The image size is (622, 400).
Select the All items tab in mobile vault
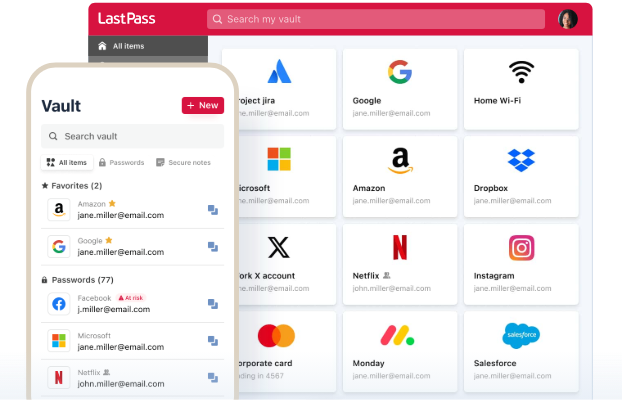pyautogui.click(x=67, y=162)
